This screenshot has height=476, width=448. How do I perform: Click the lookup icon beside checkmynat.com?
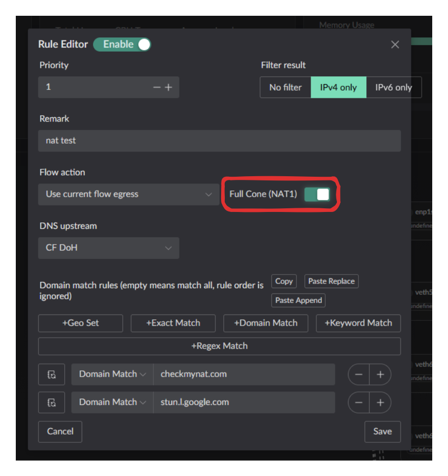pos(52,374)
